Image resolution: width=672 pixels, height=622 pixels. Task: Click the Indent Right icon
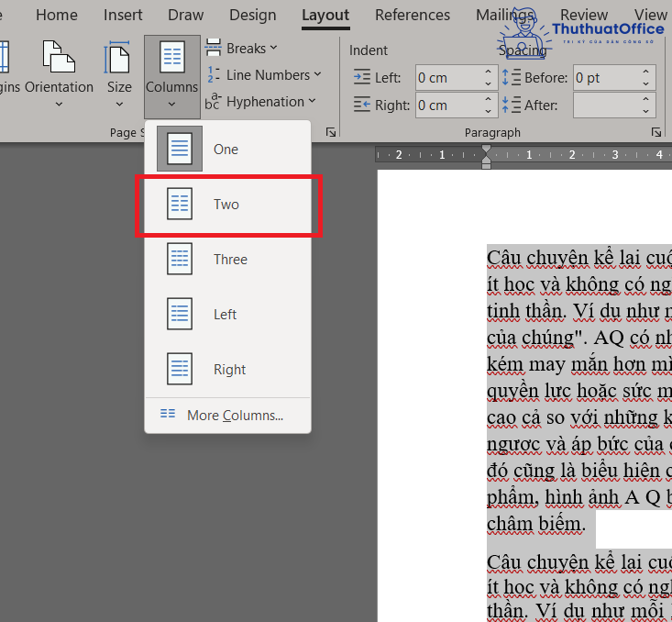[x=362, y=105]
